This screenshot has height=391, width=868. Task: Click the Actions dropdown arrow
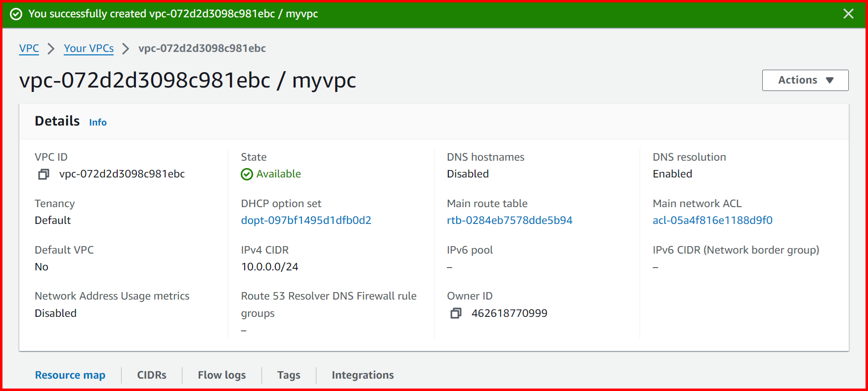pyautogui.click(x=830, y=80)
